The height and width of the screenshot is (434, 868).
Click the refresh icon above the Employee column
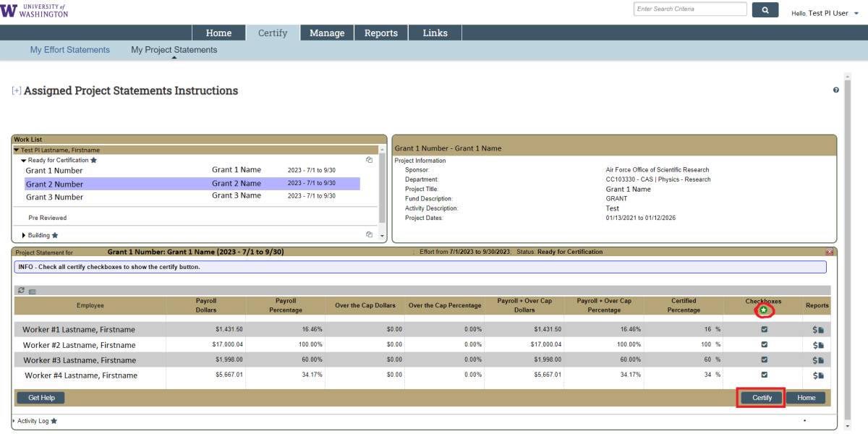(x=22, y=291)
